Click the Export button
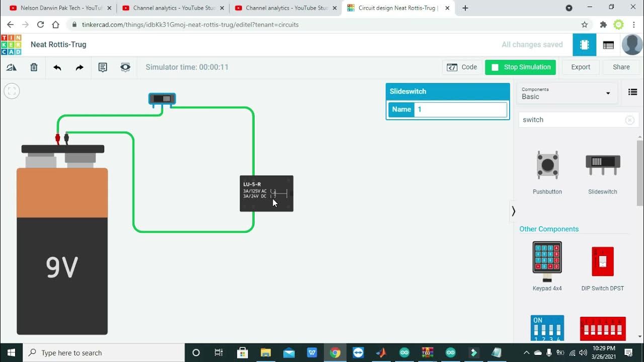644x362 pixels. tap(581, 67)
